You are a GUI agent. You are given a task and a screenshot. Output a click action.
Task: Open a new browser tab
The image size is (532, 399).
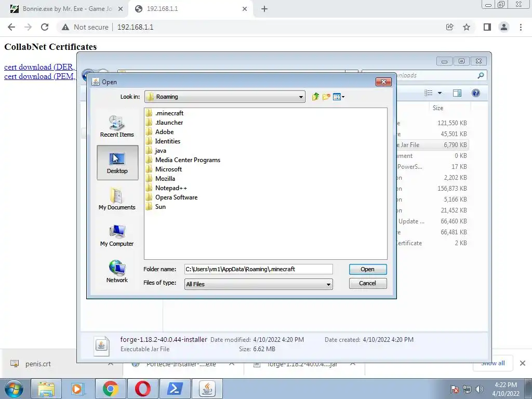[x=264, y=9]
